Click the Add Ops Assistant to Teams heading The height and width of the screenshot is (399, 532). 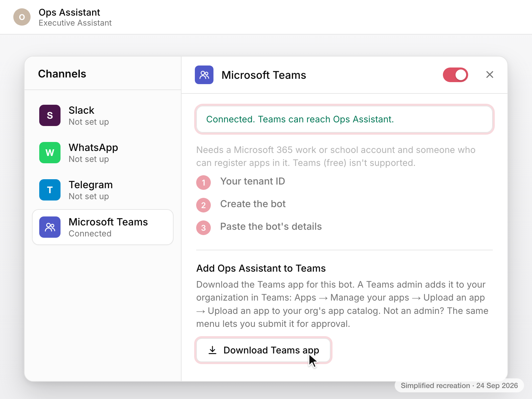click(x=261, y=268)
